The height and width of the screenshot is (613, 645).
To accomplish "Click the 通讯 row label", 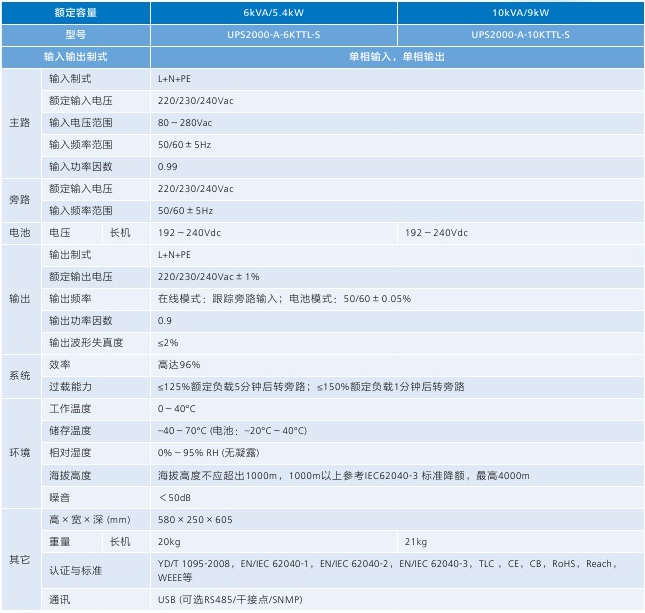I will pyautogui.click(x=60, y=600).
